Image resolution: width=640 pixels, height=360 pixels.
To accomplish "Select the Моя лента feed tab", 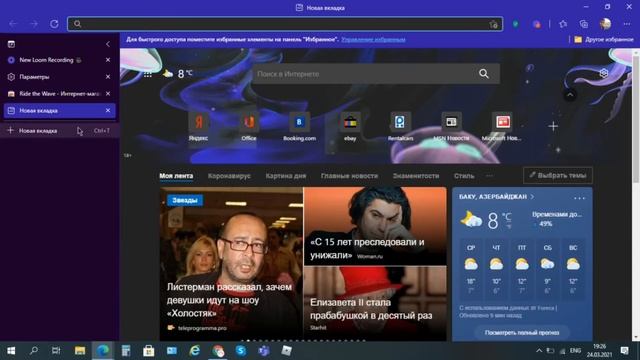I will (x=176, y=176).
